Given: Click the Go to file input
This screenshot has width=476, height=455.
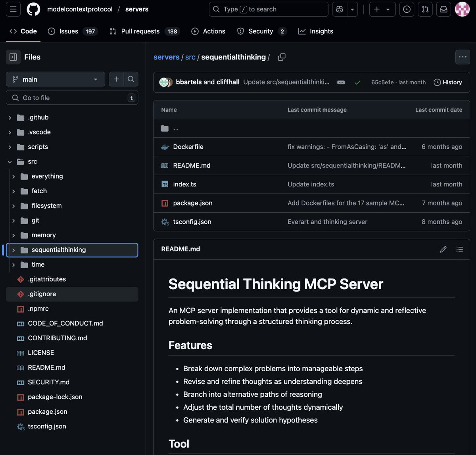Looking at the screenshot, I should point(72,98).
